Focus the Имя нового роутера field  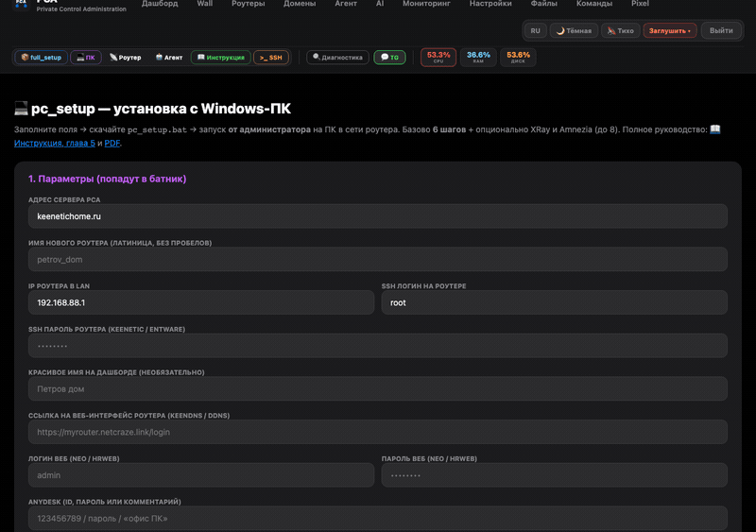[x=377, y=260]
